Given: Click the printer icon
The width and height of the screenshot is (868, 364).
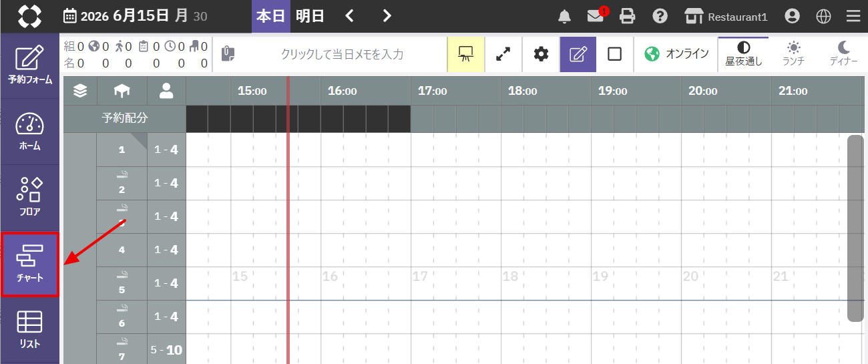Looking at the screenshot, I should [x=628, y=17].
